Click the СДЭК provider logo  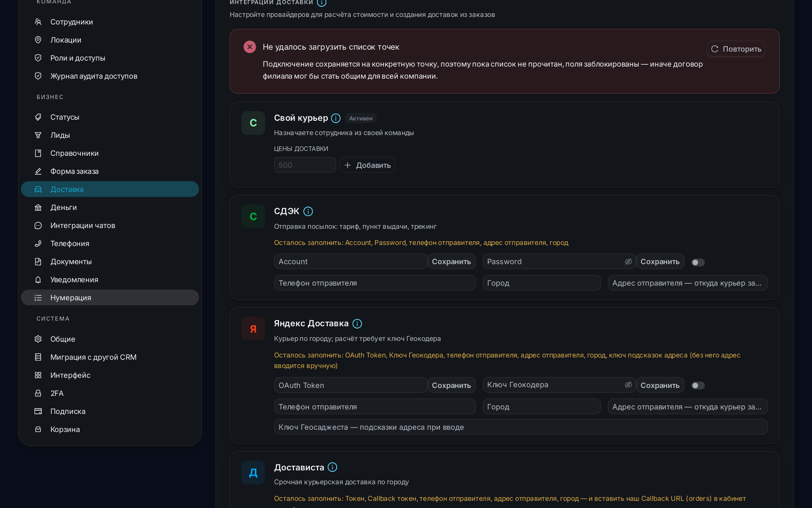coord(253,216)
